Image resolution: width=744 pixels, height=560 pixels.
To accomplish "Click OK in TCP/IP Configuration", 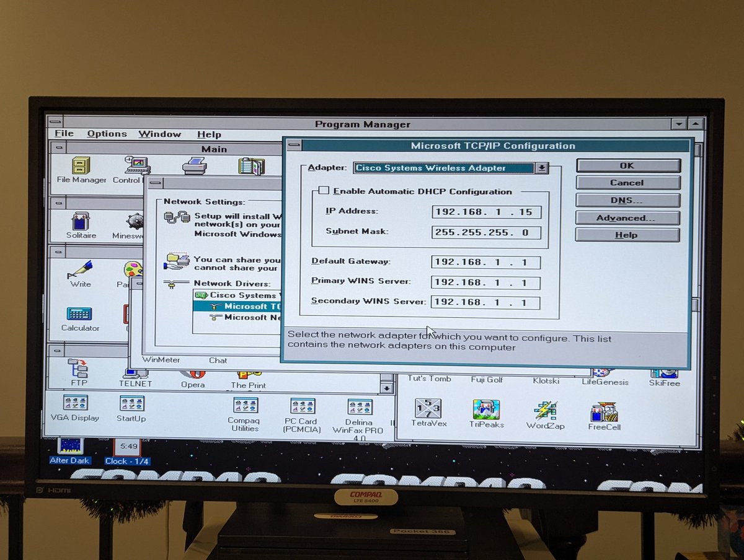I will 627,166.
